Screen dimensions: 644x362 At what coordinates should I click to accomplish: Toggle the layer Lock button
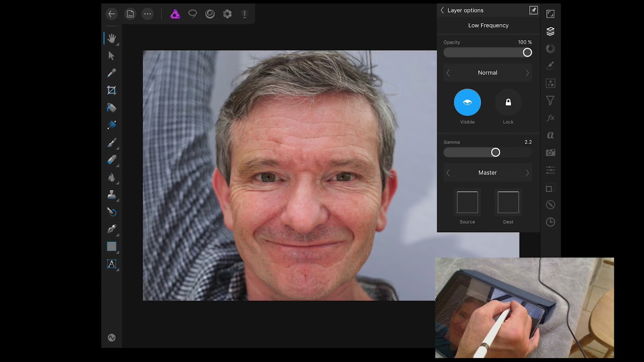(x=508, y=102)
